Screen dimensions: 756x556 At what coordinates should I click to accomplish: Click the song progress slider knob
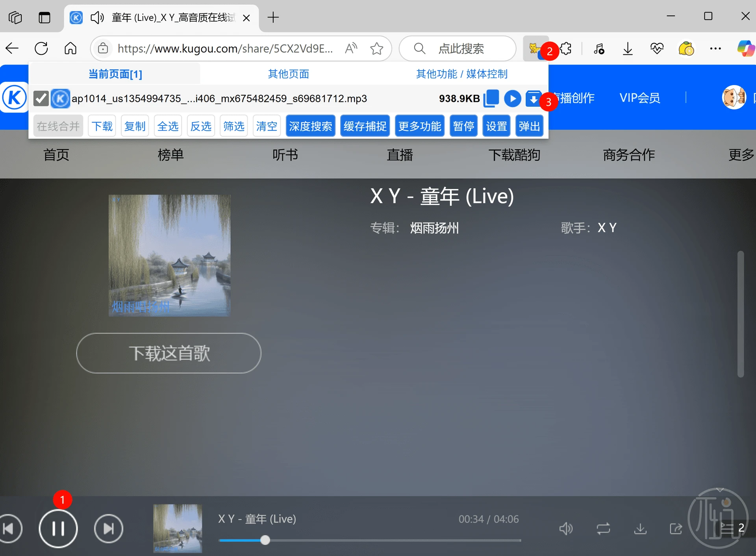click(x=265, y=540)
